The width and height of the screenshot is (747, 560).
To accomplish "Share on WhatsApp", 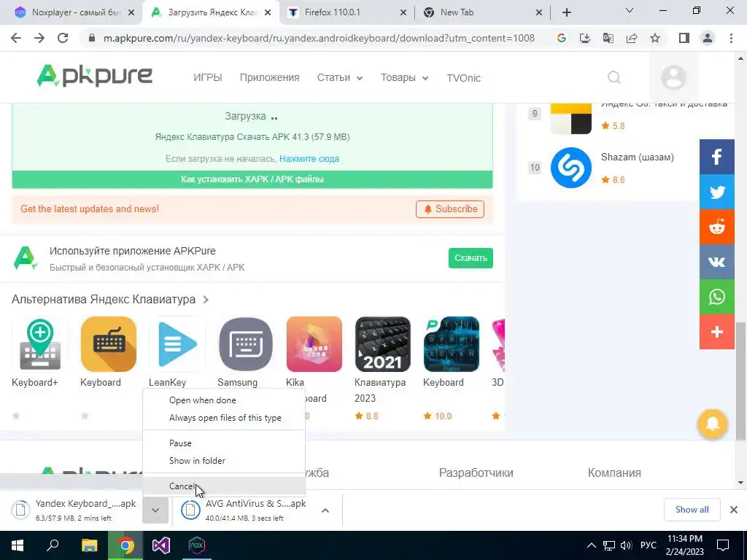I will click(x=717, y=297).
